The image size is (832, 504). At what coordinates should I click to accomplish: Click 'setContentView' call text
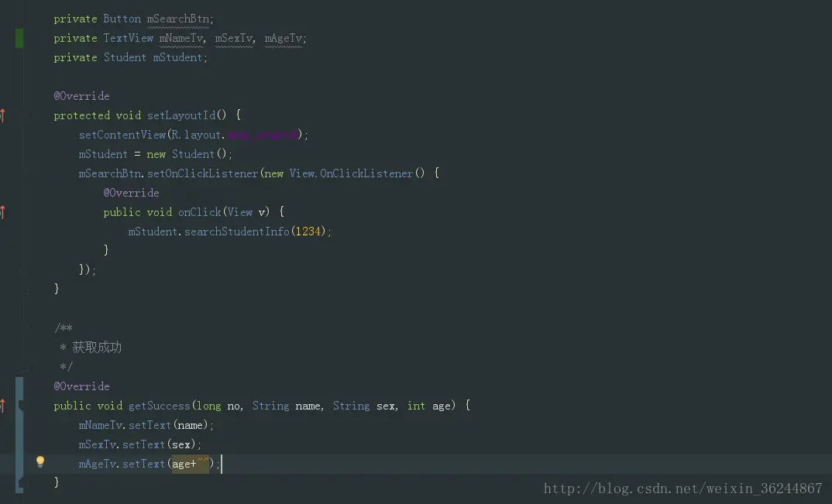122,135
